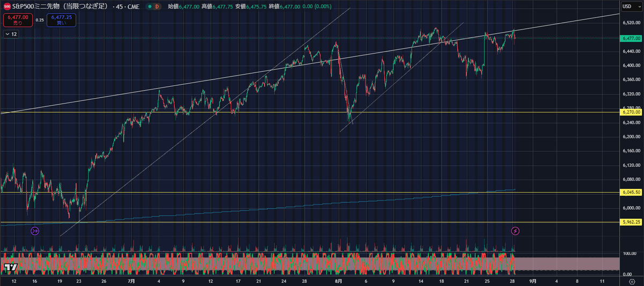Click the blue 買い buy button

[x=61, y=20]
